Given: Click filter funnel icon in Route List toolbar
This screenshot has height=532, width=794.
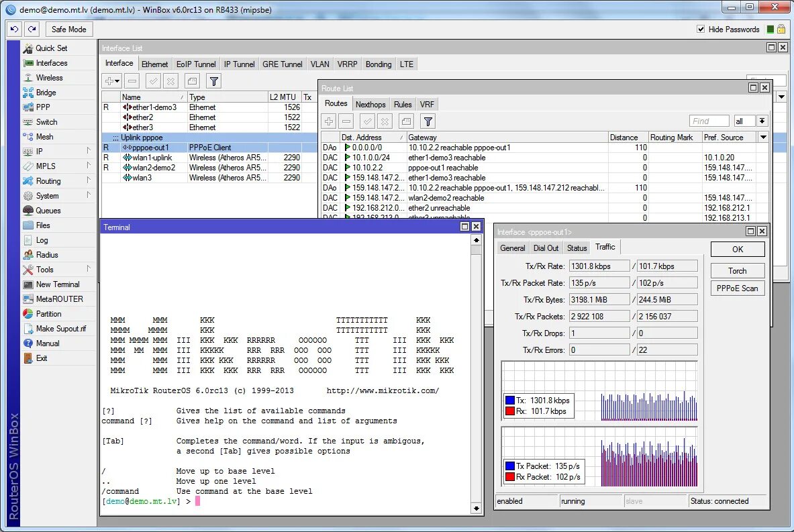Looking at the screenshot, I should point(428,121).
